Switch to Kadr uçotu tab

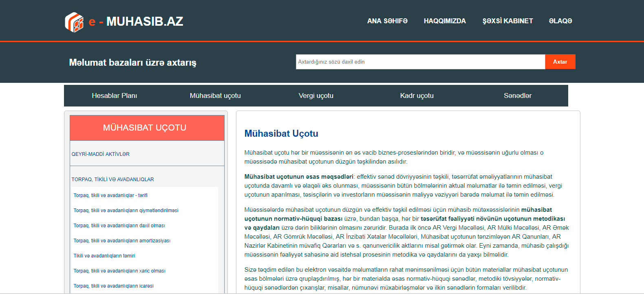click(417, 96)
